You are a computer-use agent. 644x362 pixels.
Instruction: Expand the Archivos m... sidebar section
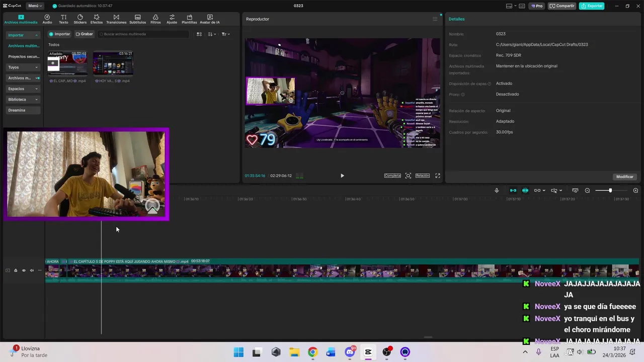pos(23,78)
